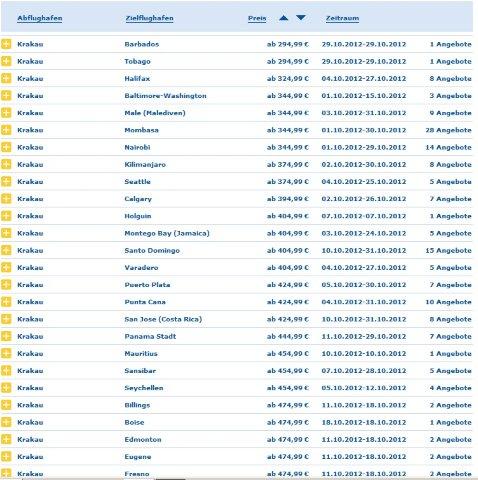Expand the Tobago flight offers

[6, 61]
